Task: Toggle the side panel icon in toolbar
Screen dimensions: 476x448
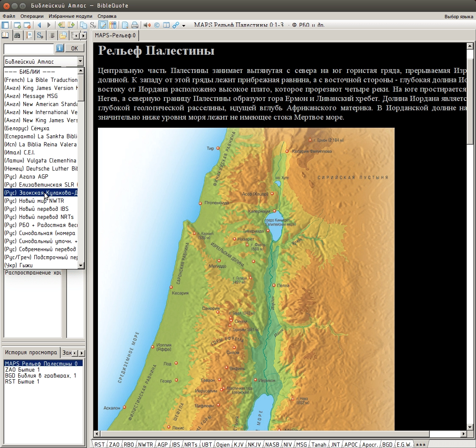Action: 5,25
